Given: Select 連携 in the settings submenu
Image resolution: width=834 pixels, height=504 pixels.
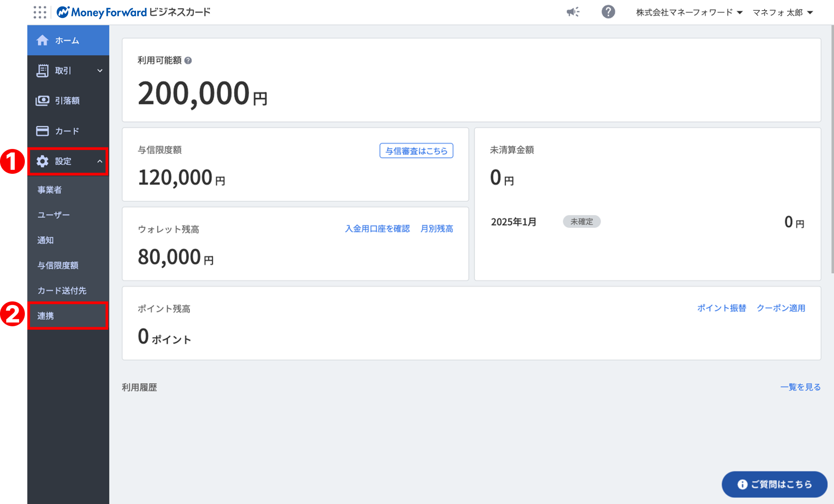Looking at the screenshot, I should [x=46, y=316].
